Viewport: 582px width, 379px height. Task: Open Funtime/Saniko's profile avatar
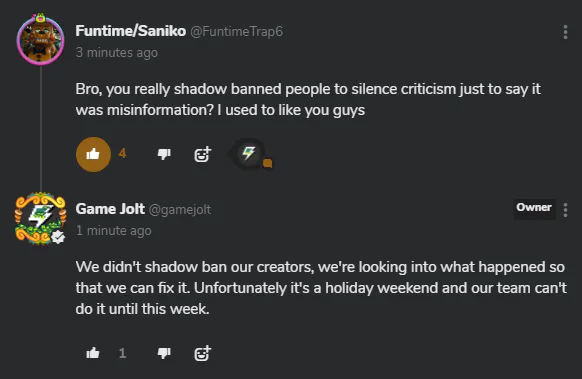pyautogui.click(x=40, y=40)
